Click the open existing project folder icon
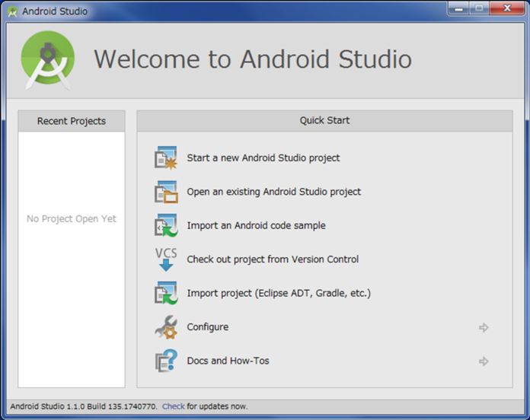Image resolution: width=530 pixels, height=420 pixels. pos(166,192)
